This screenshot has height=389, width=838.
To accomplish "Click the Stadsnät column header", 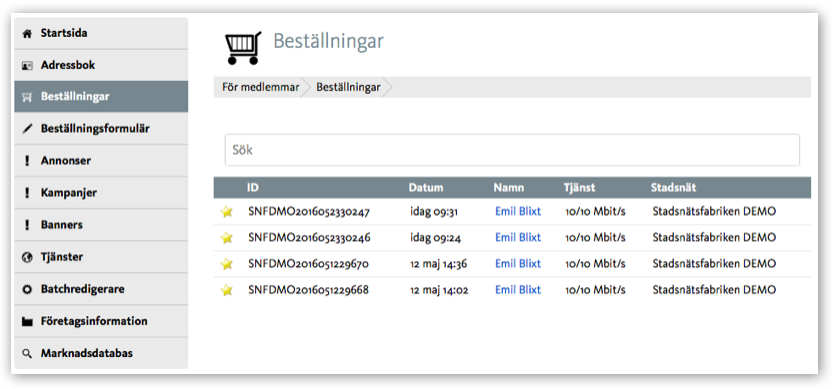I will [673, 188].
